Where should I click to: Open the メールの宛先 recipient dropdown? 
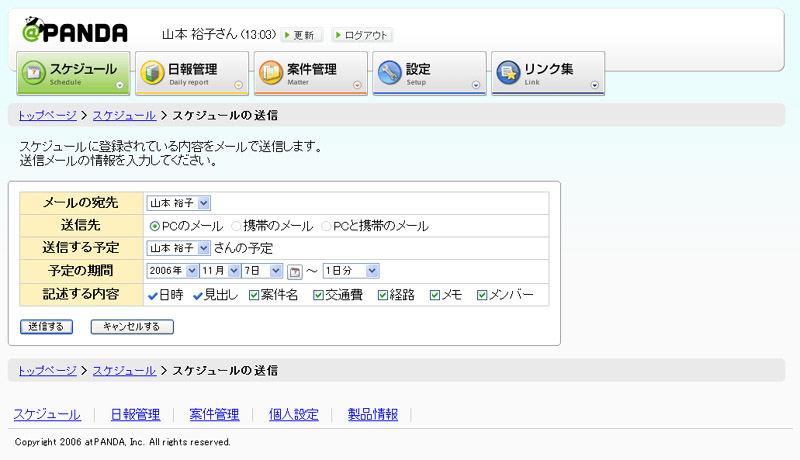click(179, 203)
